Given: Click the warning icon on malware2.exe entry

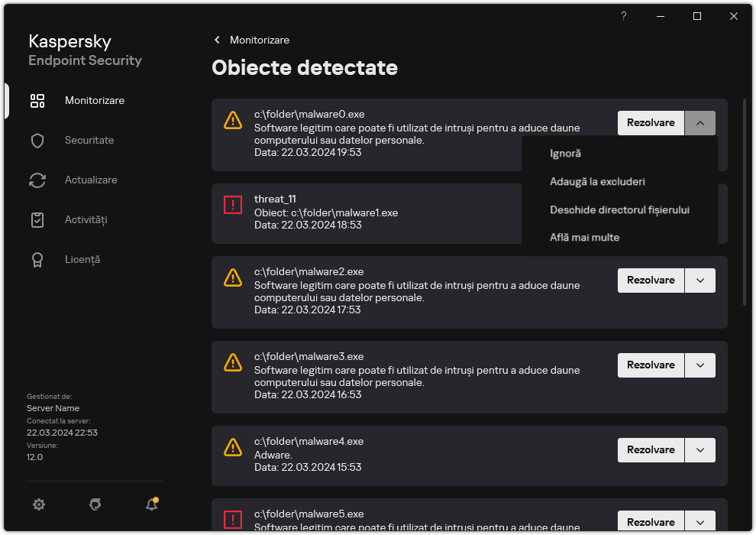Looking at the screenshot, I should [x=233, y=278].
